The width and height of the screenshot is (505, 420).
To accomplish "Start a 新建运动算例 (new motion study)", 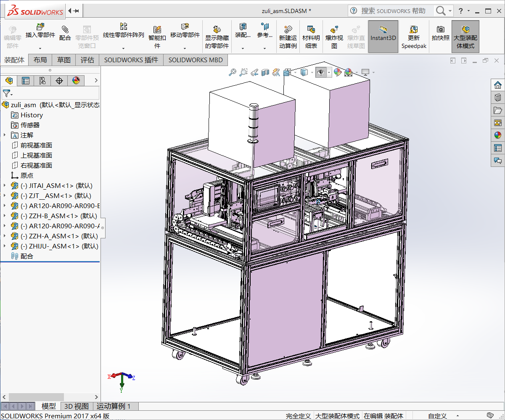I will (x=288, y=36).
